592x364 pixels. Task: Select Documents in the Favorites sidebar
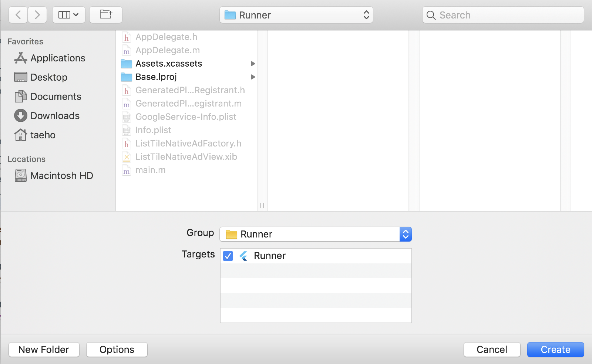coord(55,97)
